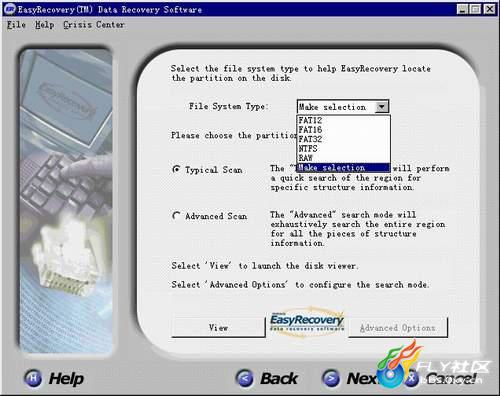Viewport: 500px width, 396px height.
Task: Click the EasyRecovery title bar app icon
Action: click(x=9, y=9)
